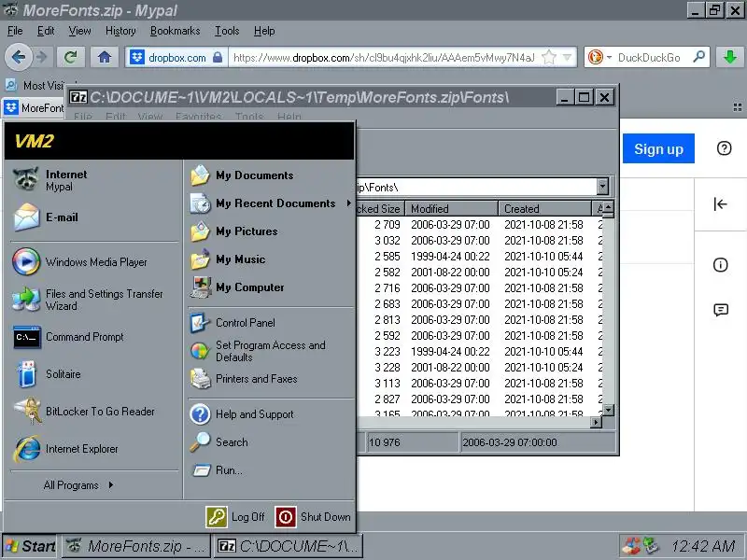Switch to 7-Zip C:\DOCUME~1 taskbar button

(x=288, y=546)
